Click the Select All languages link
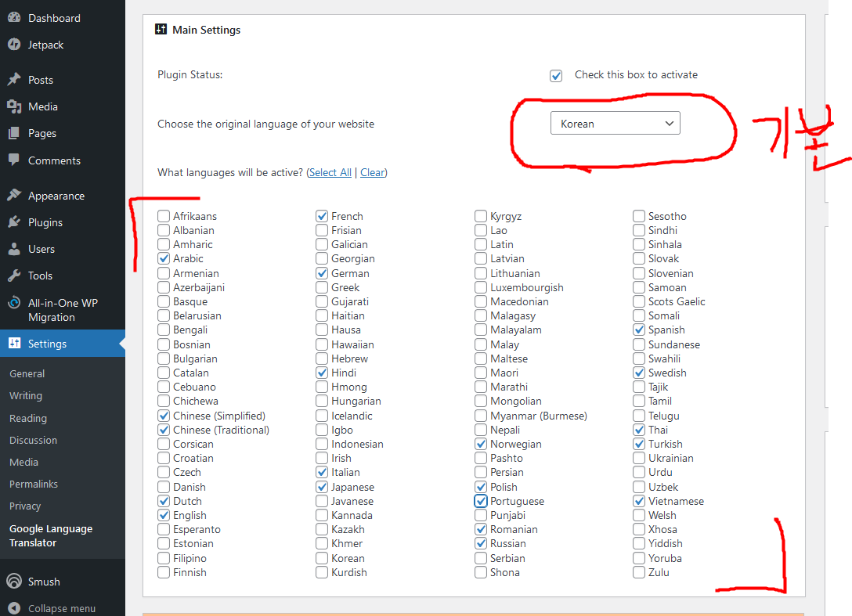The image size is (852, 616). click(x=330, y=172)
